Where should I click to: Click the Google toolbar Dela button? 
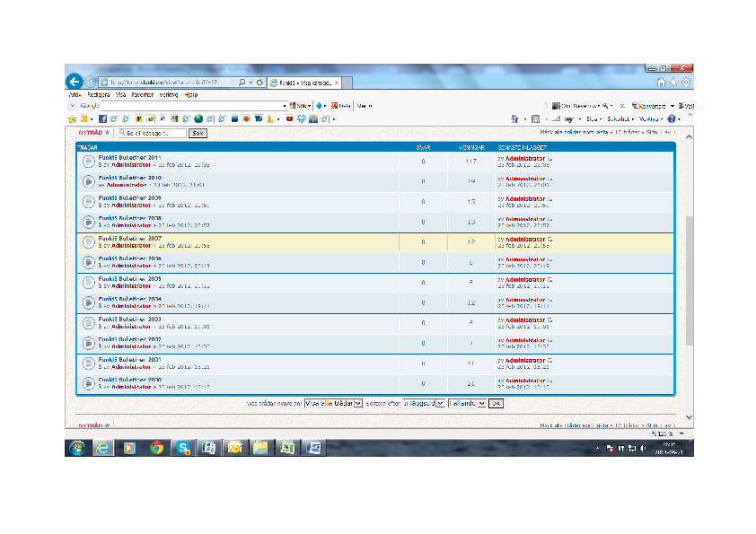tap(340, 106)
